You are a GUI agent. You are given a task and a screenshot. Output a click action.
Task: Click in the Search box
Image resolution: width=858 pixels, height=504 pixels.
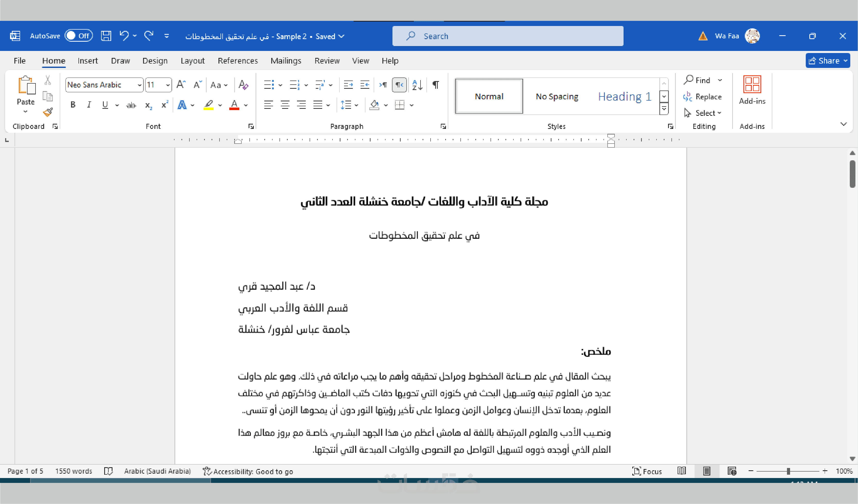point(507,36)
